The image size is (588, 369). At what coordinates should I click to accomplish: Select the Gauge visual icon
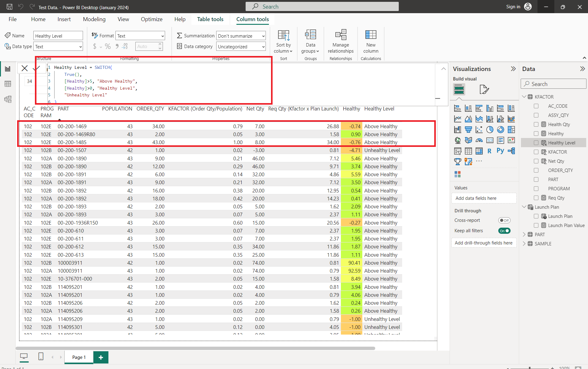click(x=479, y=140)
